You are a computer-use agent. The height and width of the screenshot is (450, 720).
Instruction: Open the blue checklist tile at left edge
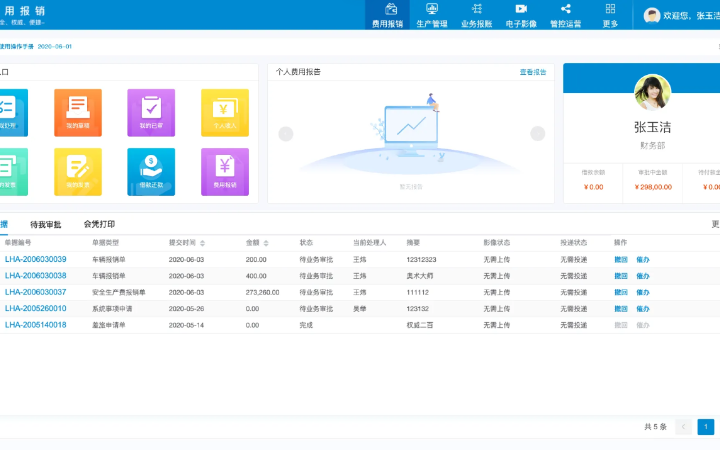point(13,112)
